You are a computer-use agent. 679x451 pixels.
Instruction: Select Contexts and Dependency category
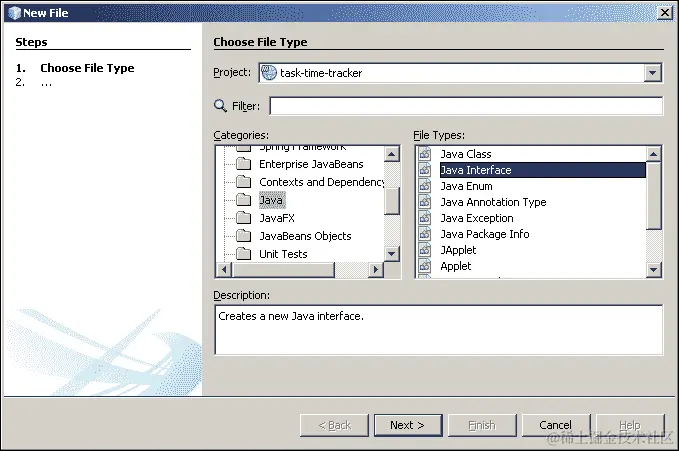click(x=321, y=182)
